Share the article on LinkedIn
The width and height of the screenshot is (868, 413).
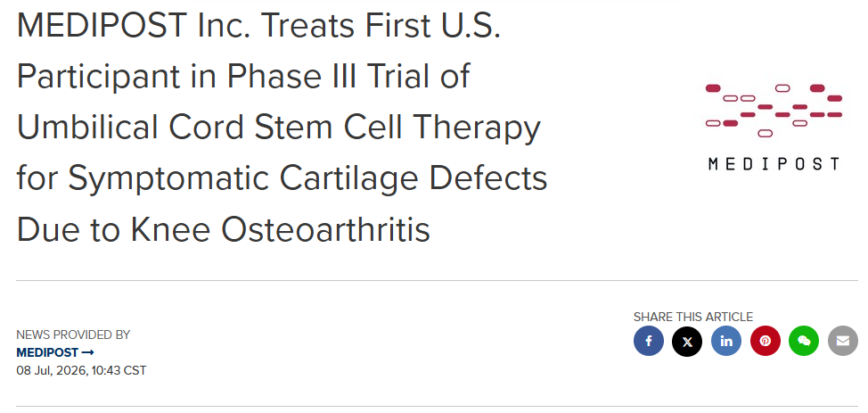click(726, 341)
